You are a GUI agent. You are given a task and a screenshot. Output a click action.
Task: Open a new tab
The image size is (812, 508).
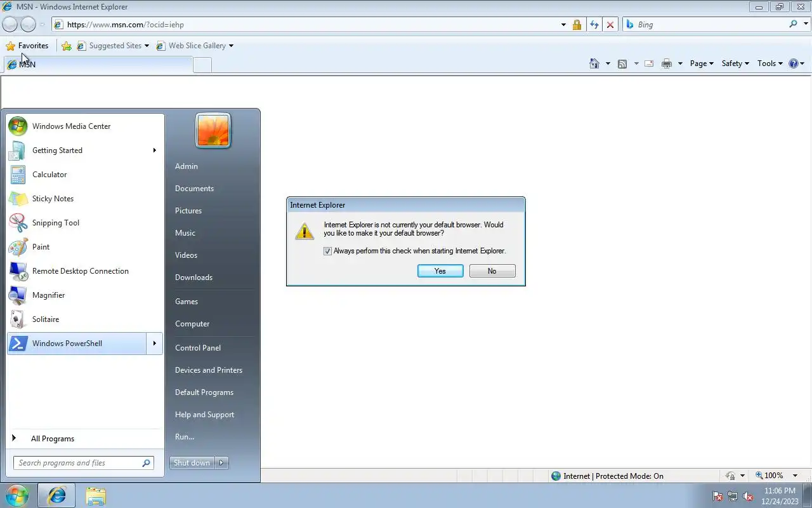[x=202, y=65]
